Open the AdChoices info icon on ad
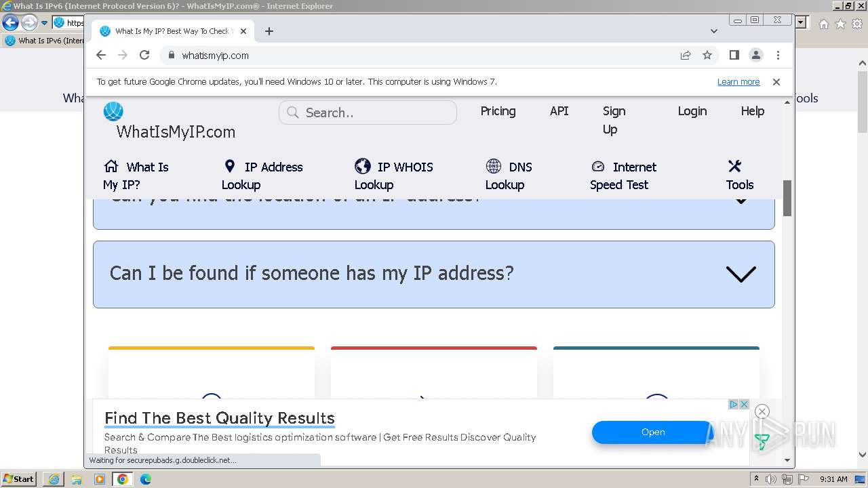Screen dimensions: 868x488 click(x=734, y=404)
